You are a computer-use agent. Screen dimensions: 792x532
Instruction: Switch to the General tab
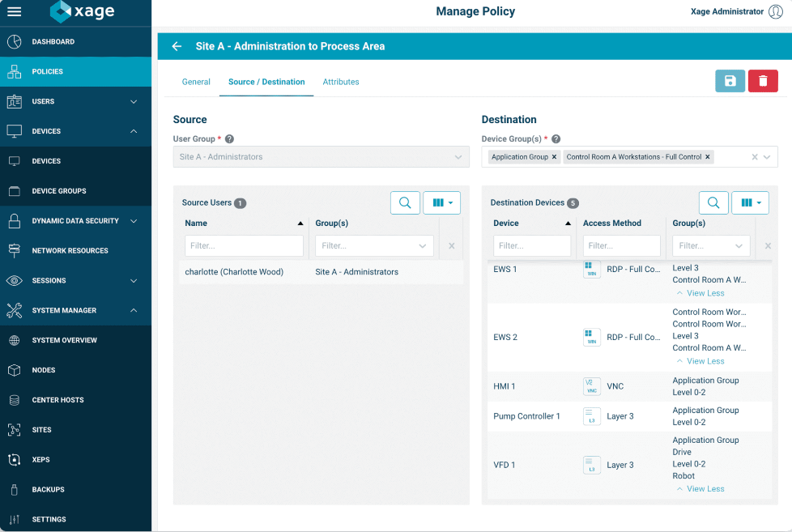196,82
